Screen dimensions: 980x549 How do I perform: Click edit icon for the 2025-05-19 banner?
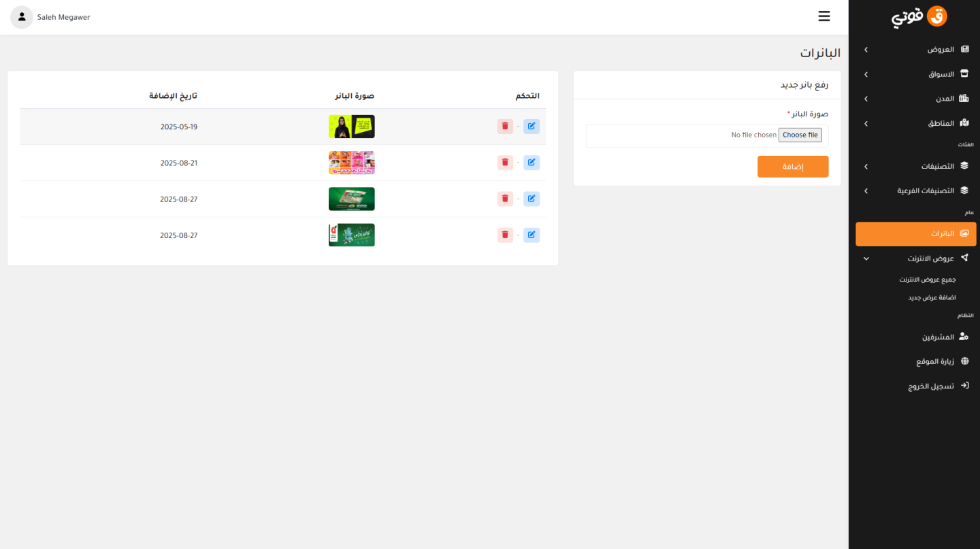(532, 127)
